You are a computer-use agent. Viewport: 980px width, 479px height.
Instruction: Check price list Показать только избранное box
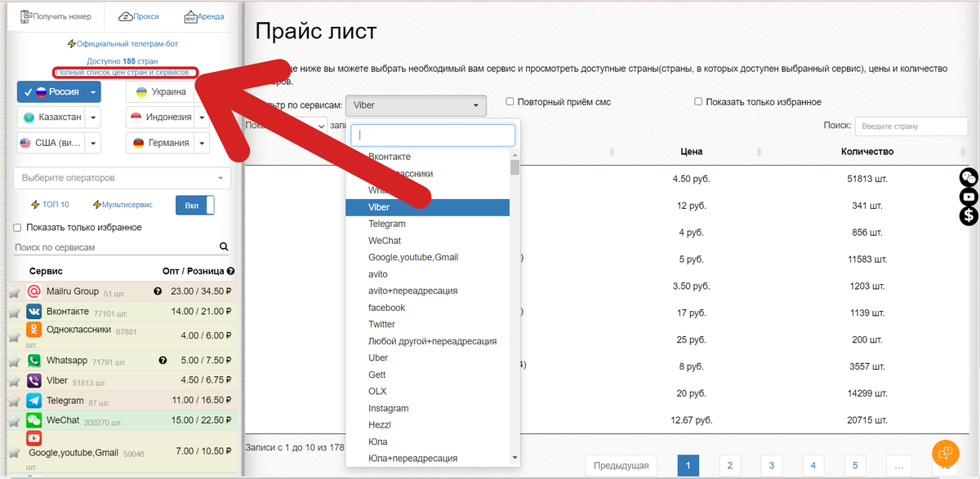[698, 102]
